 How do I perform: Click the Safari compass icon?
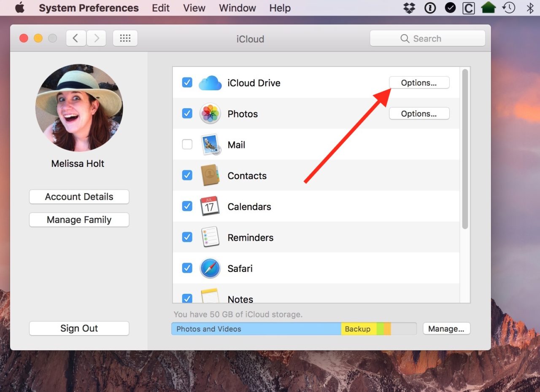pyautogui.click(x=210, y=268)
